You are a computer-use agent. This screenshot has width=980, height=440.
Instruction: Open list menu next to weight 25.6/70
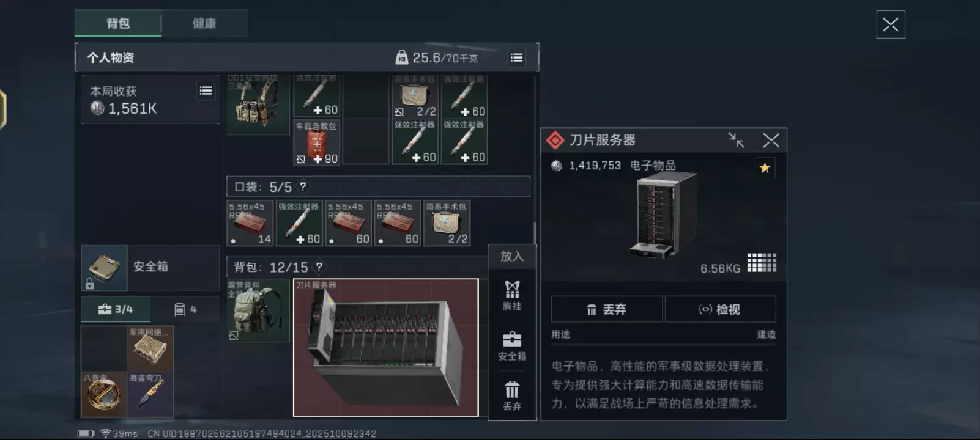pyautogui.click(x=517, y=57)
